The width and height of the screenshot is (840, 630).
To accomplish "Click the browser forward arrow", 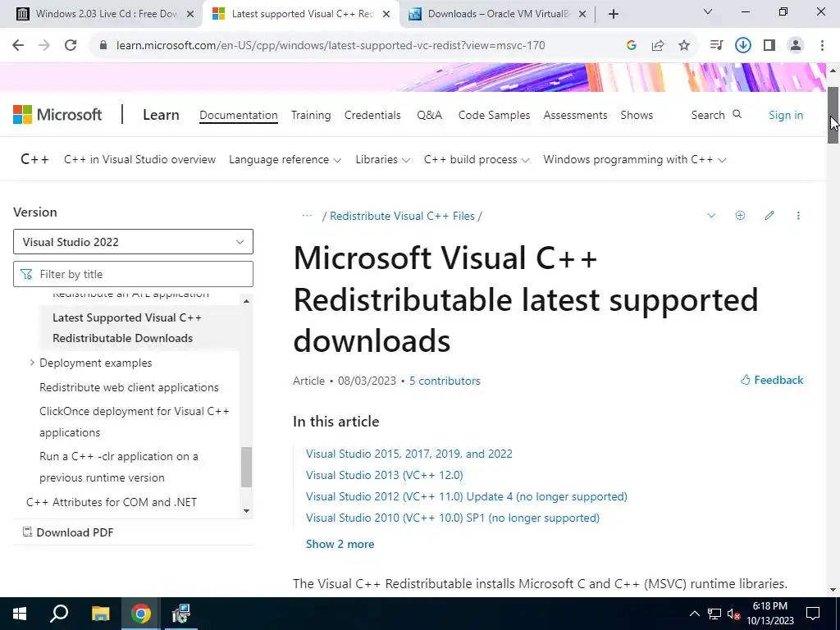I will (x=44, y=46).
